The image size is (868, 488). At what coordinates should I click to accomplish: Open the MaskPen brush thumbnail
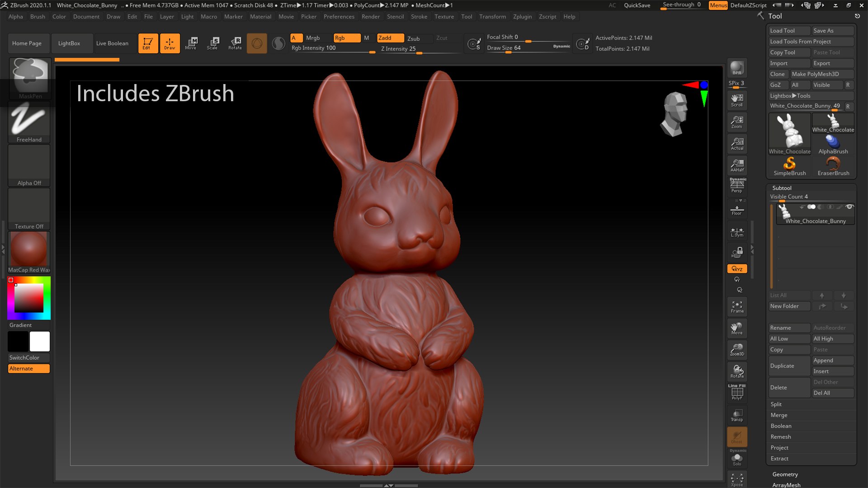click(29, 78)
